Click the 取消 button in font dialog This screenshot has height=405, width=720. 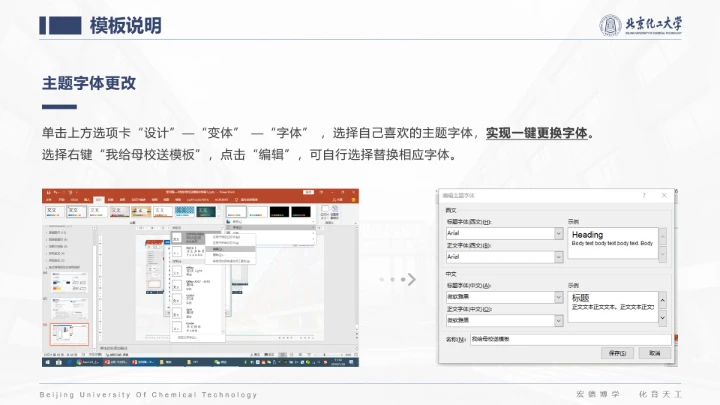655,353
